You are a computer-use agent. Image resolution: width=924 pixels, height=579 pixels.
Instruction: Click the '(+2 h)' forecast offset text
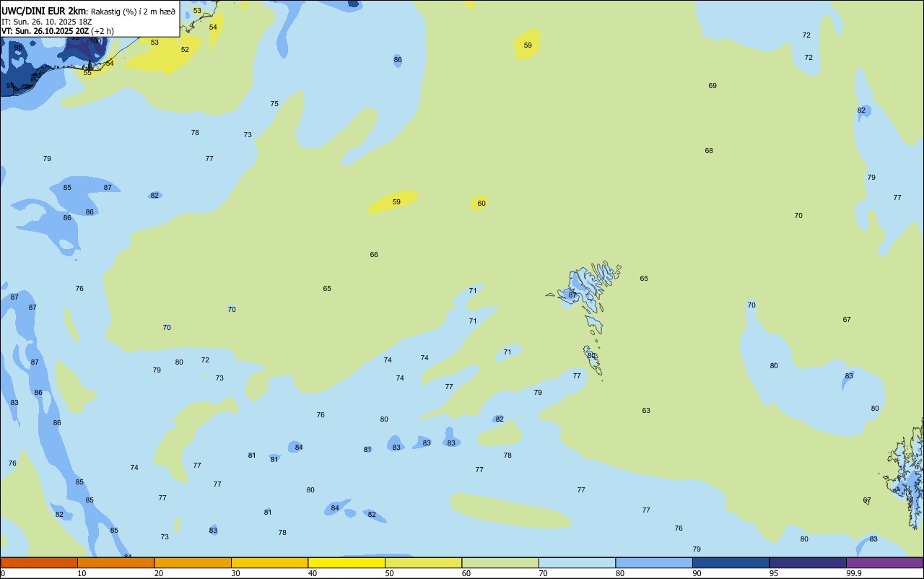tap(103, 31)
